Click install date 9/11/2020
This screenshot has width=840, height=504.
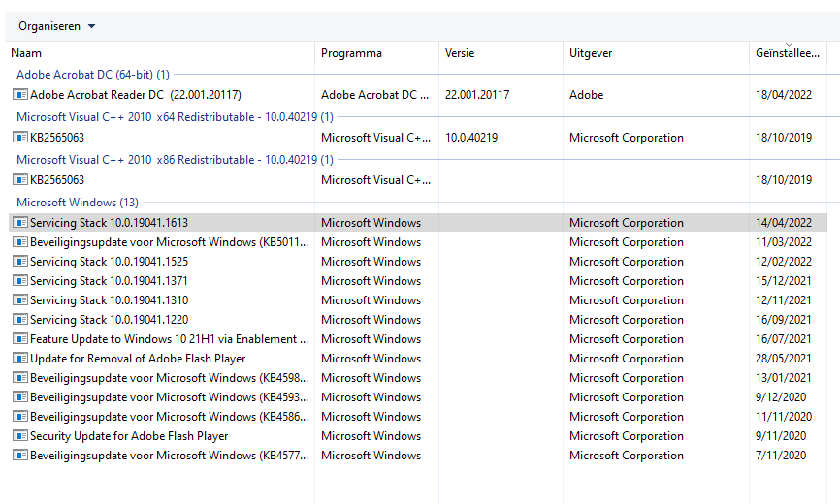coord(781,436)
